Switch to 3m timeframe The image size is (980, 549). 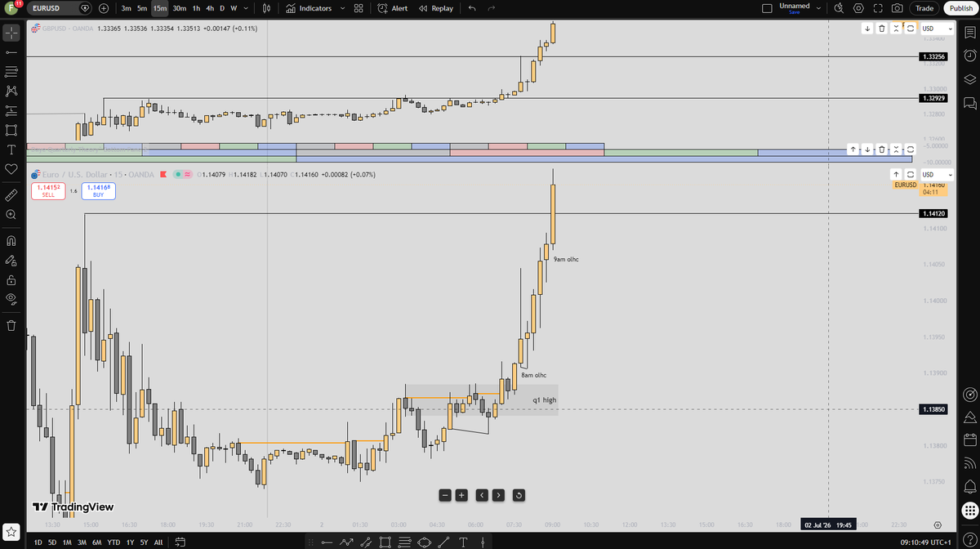[x=127, y=8]
